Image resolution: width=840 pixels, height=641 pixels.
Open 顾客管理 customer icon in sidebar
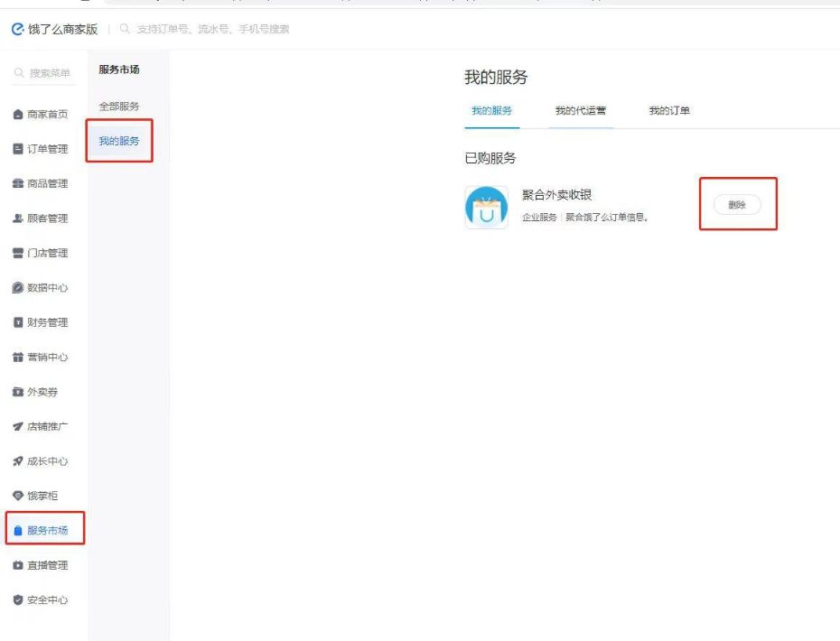click(18, 218)
